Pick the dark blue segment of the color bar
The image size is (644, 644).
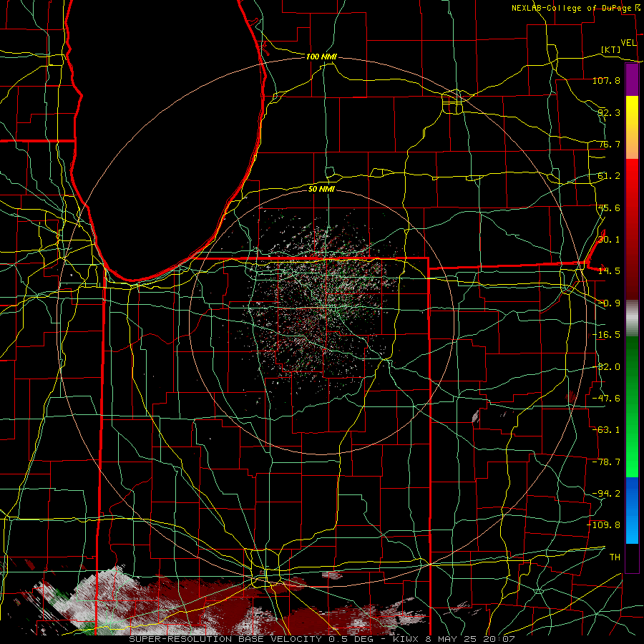click(x=632, y=494)
